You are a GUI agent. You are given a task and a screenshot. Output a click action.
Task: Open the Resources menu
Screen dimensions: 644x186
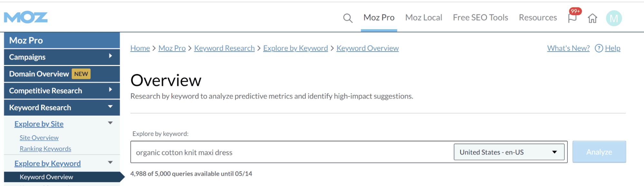(x=538, y=18)
